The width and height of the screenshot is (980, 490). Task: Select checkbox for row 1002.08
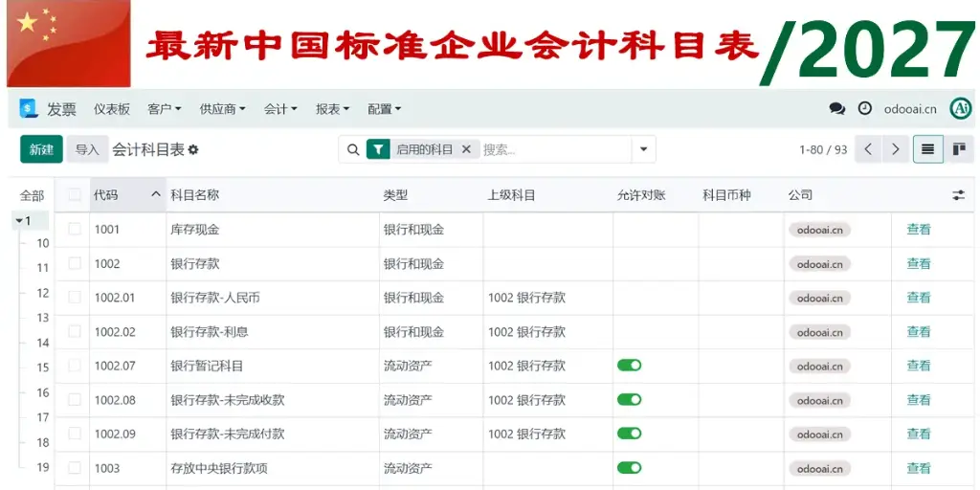tap(75, 399)
